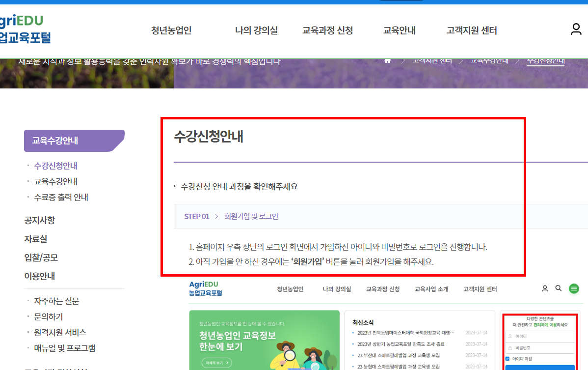Click the 아이디 input field

[540, 336]
